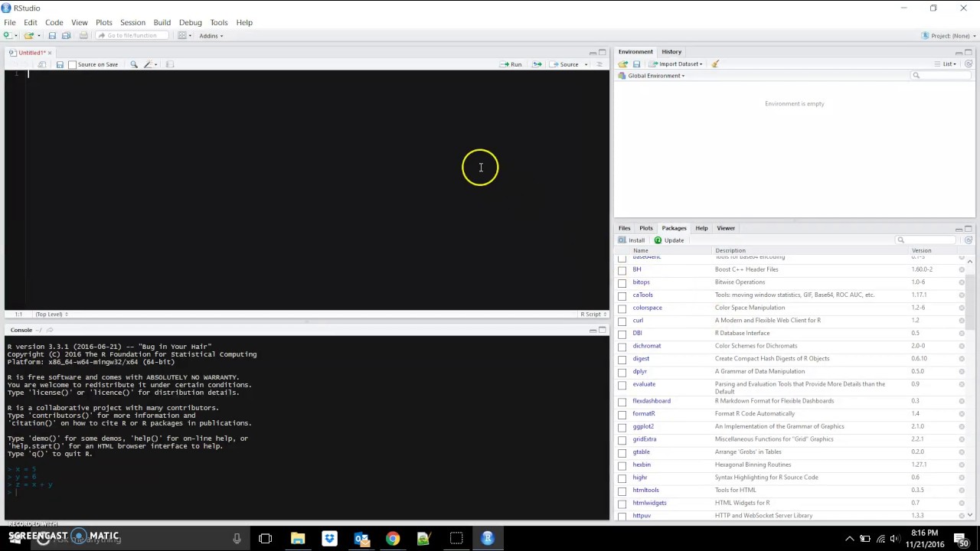This screenshot has height=551, width=980.
Task: Remove the BH package via its X icon
Action: (962, 269)
